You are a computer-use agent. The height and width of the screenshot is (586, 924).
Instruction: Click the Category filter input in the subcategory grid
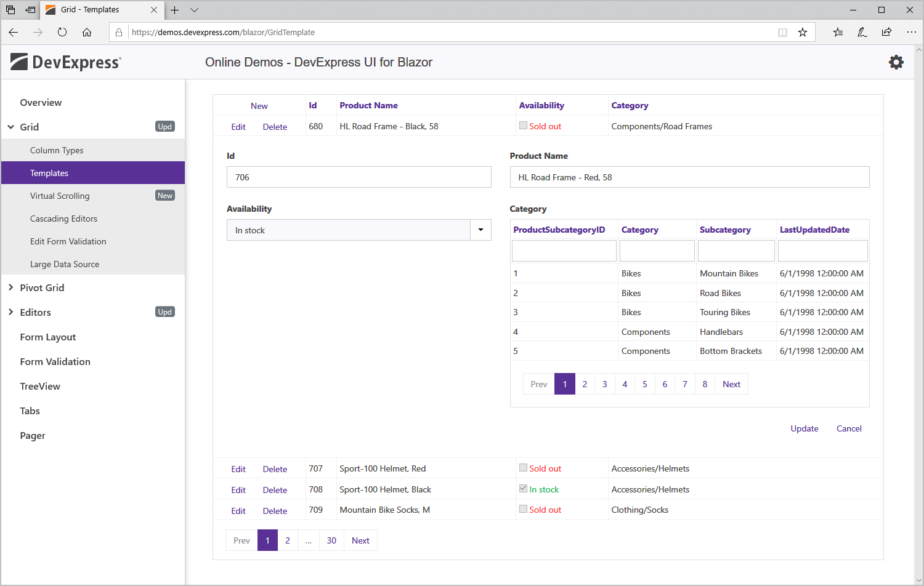click(x=657, y=250)
